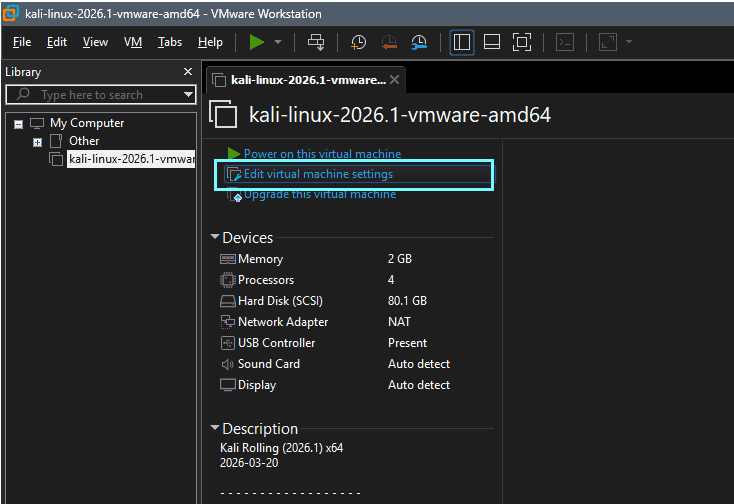
Task: Click Upgrade this virtual machine link
Action: tap(320, 194)
